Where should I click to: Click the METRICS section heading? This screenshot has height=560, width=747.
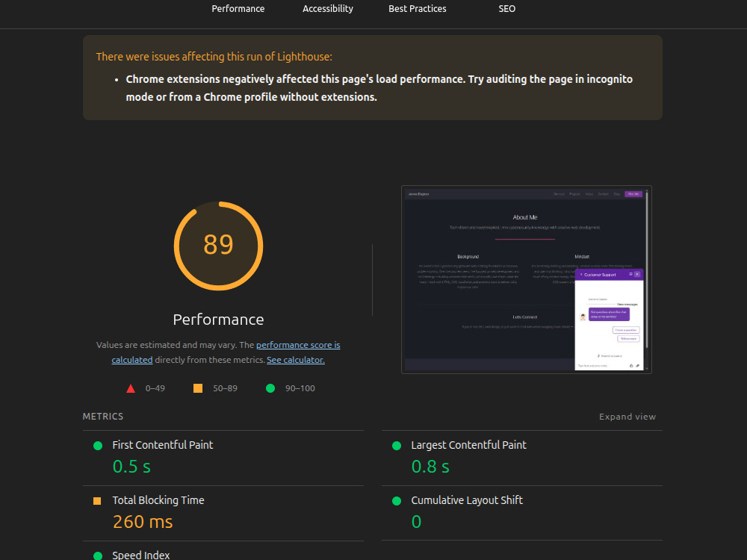coord(103,416)
